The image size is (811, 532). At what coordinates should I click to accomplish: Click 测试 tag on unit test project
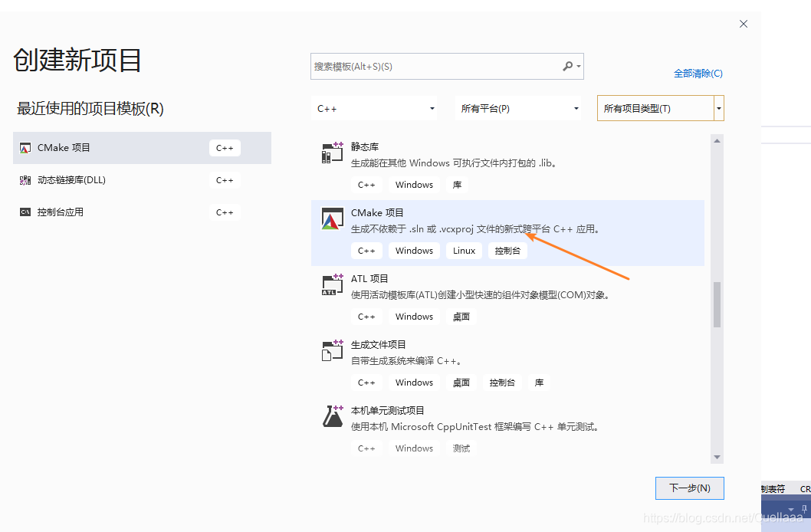coord(461,448)
